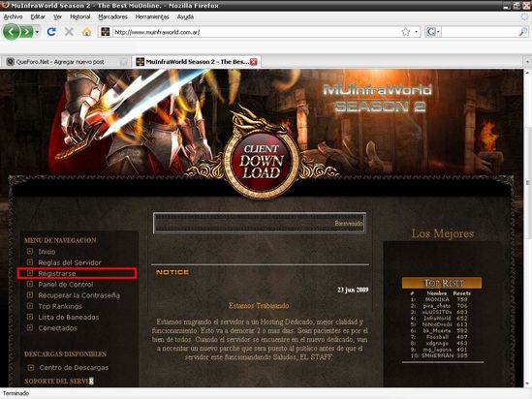This screenshot has height=399, width=532.
Task: Bookmark this page with the star icon
Action: 405,32
